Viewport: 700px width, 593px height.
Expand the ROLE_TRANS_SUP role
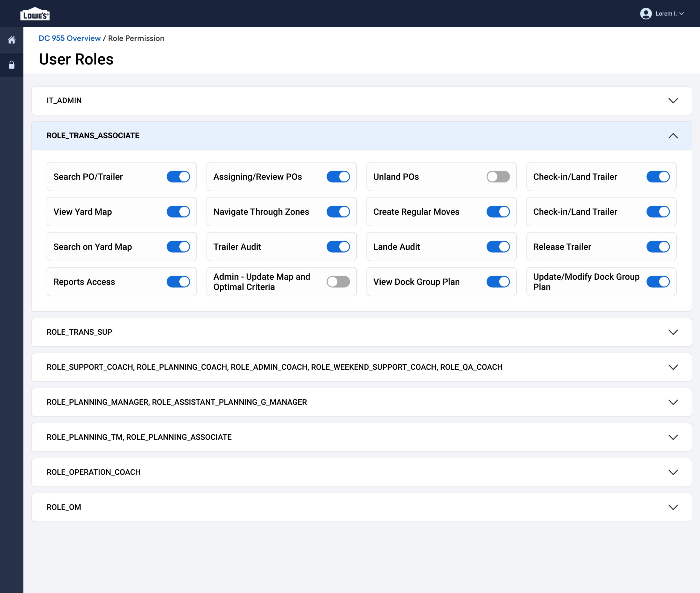tap(673, 332)
